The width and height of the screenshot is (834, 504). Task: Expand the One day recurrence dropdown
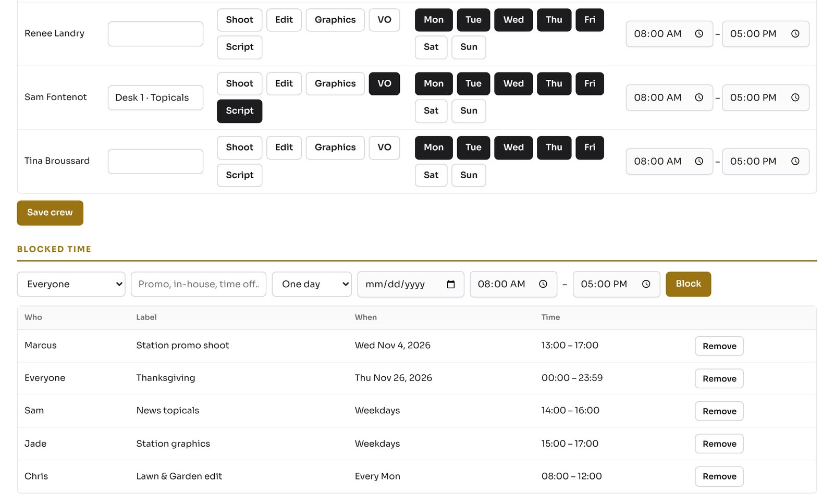(x=312, y=284)
